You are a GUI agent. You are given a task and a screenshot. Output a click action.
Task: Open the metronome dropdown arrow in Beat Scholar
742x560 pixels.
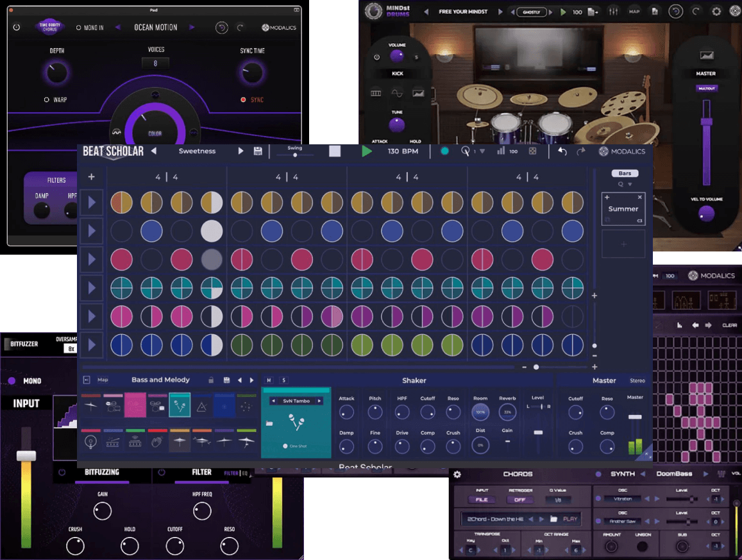pyautogui.click(x=482, y=151)
